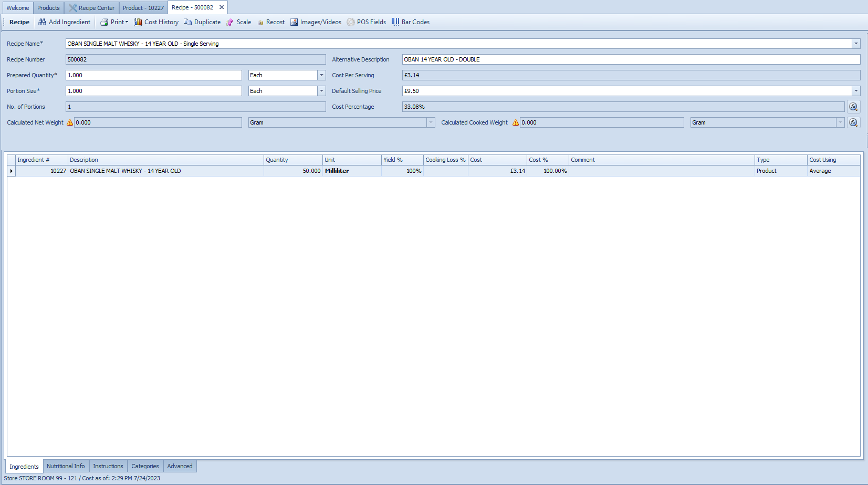Click the 100.00% cost percent cell
868x485 pixels.
tap(548, 171)
